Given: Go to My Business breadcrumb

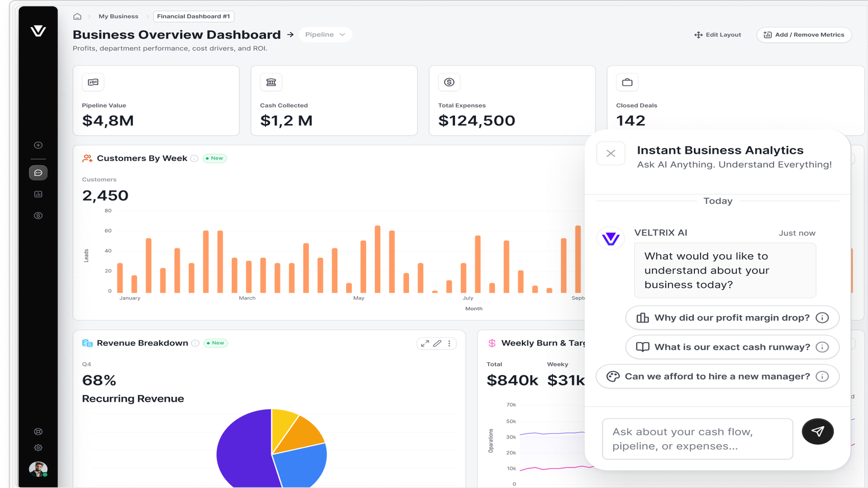Looking at the screenshot, I should 118,16.
